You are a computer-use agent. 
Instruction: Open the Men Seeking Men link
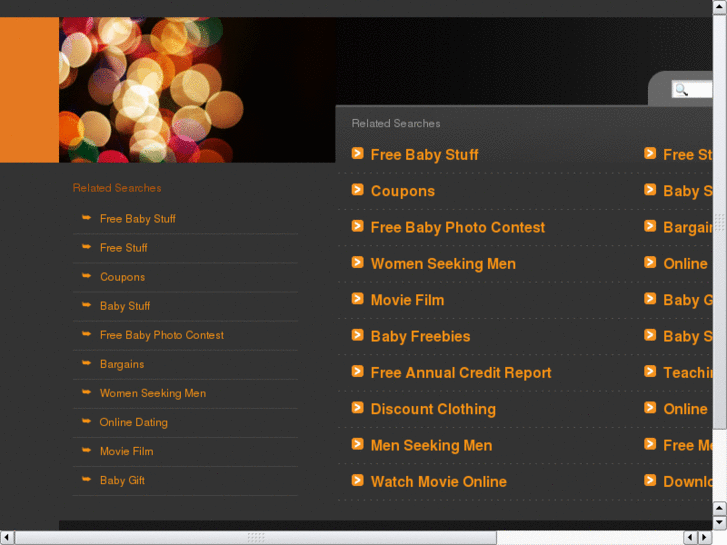431,445
